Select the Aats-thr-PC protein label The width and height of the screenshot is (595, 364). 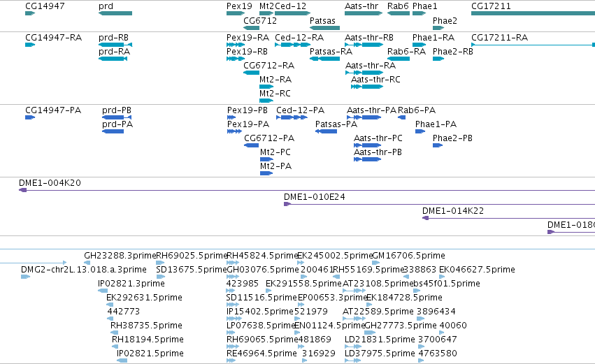click(378, 138)
